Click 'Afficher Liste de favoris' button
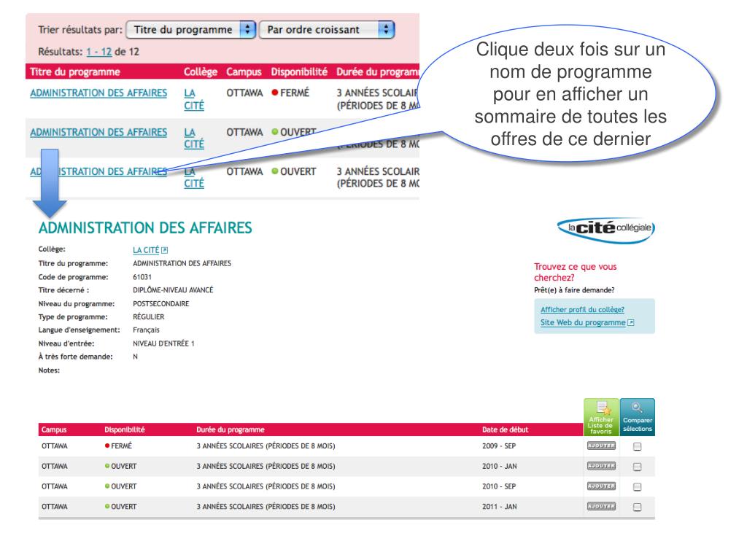Screen dimensions: 747x560 601,417
